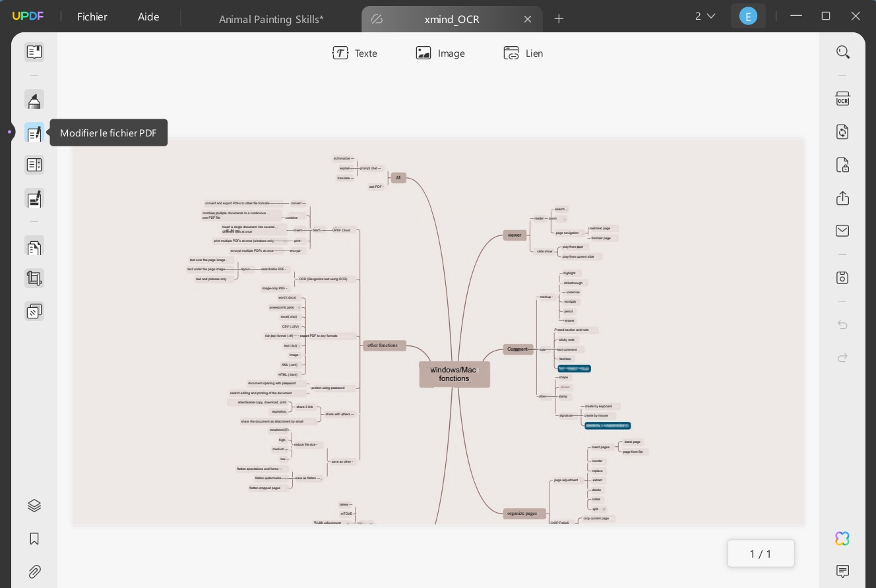This screenshot has height=588, width=876.
Task: Open the UPDF AI colorful icon
Action: click(x=842, y=539)
